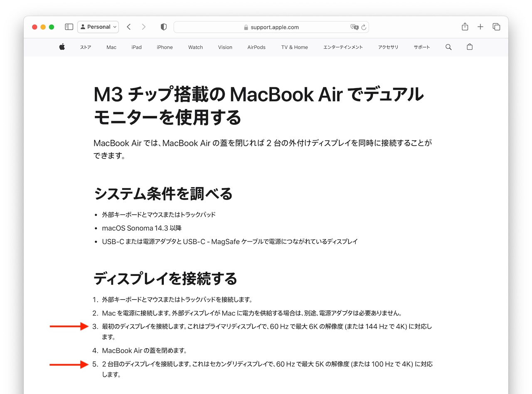Click the USB-C MagSafe ケーブル bullet text

click(x=230, y=241)
